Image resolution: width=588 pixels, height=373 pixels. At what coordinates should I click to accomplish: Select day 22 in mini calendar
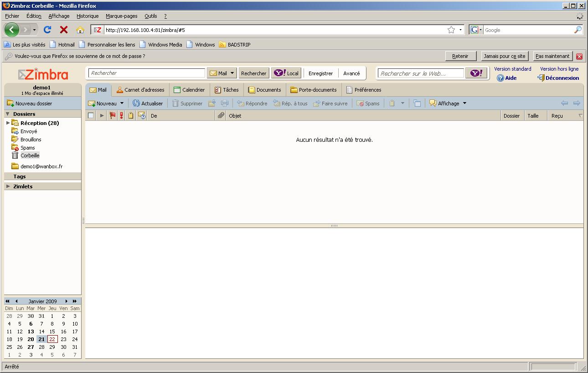click(x=52, y=339)
